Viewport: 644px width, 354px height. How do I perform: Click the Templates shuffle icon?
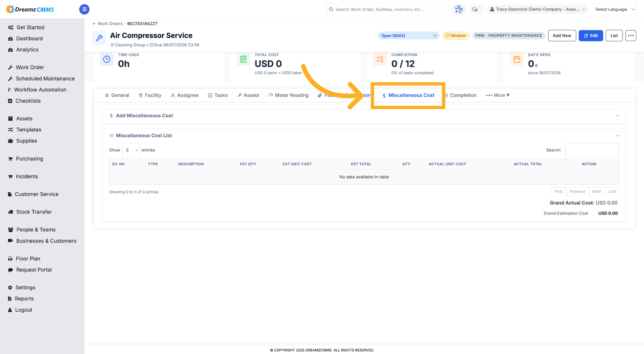coord(10,130)
